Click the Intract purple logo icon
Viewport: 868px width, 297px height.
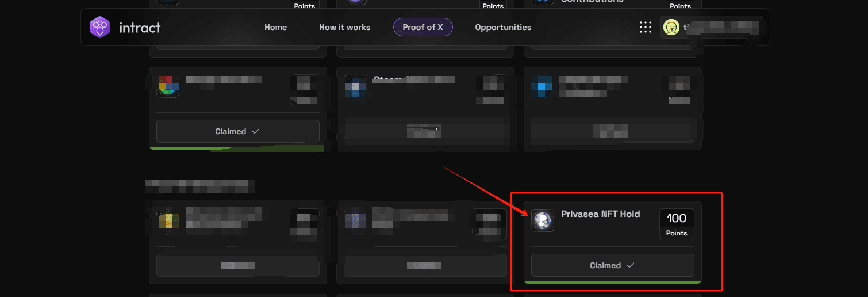point(100,27)
